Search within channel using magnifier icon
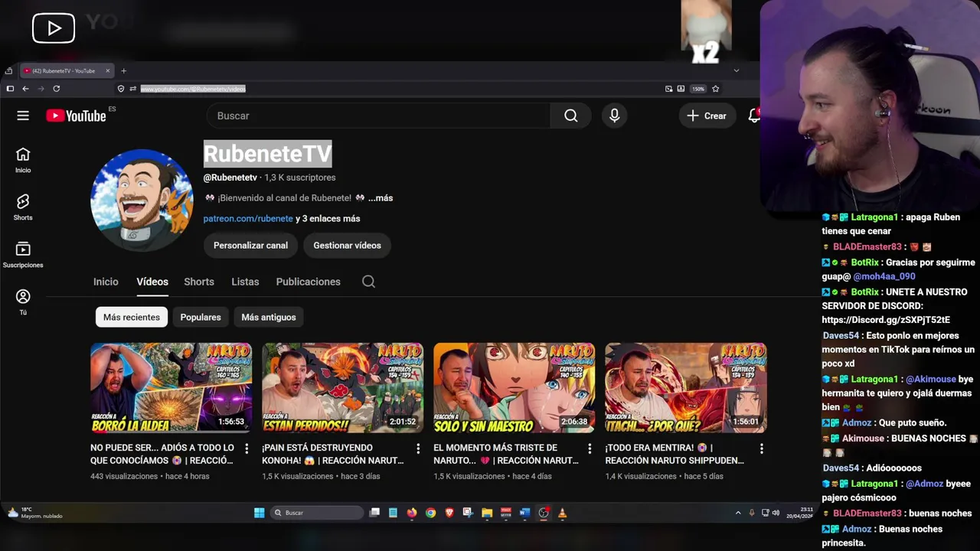 (368, 282)
